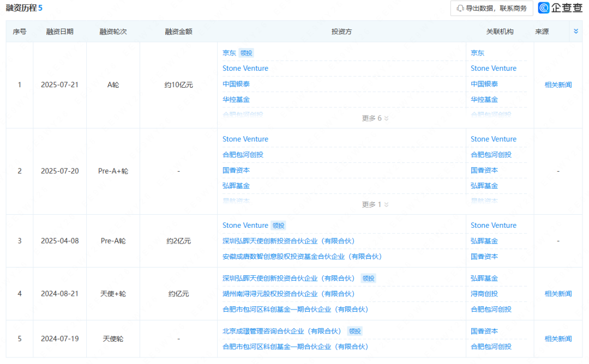
Task: Click the 融资轮次 column header
Action: 113,32
